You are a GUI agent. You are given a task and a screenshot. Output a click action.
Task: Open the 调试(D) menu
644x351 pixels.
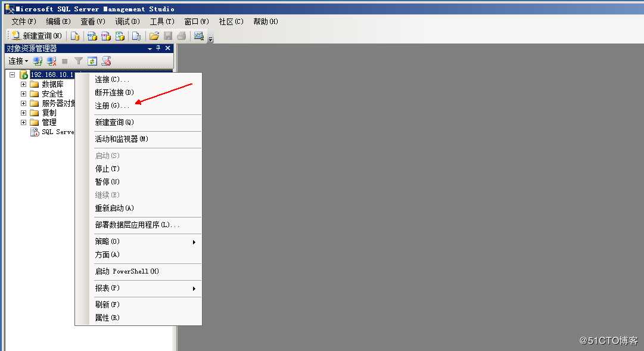coord(127,21)
